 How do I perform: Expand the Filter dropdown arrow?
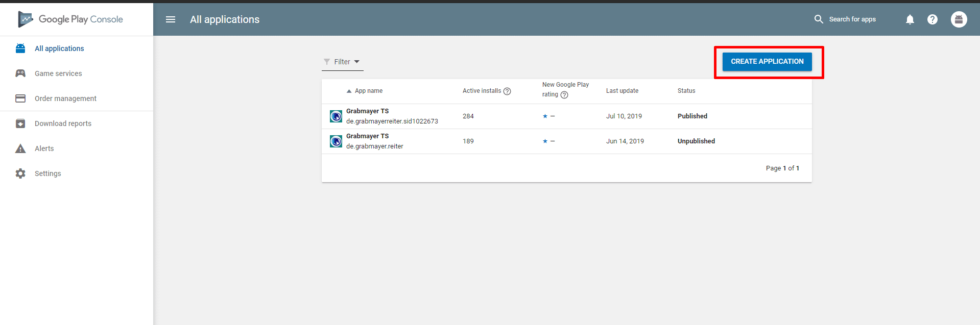[x=357, y=62]
